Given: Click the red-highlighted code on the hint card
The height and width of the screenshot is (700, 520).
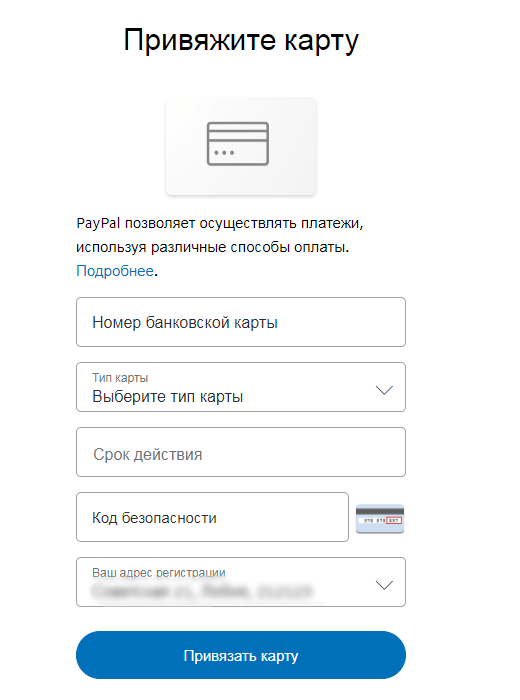Looking at the screenshot, I should pyautogui.click(x=394, y=521).
